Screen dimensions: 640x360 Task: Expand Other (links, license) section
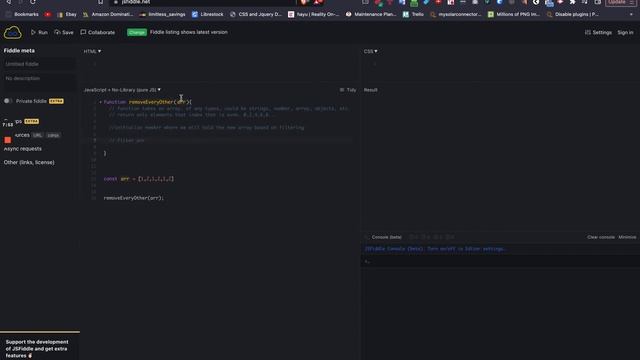point(29,162)
